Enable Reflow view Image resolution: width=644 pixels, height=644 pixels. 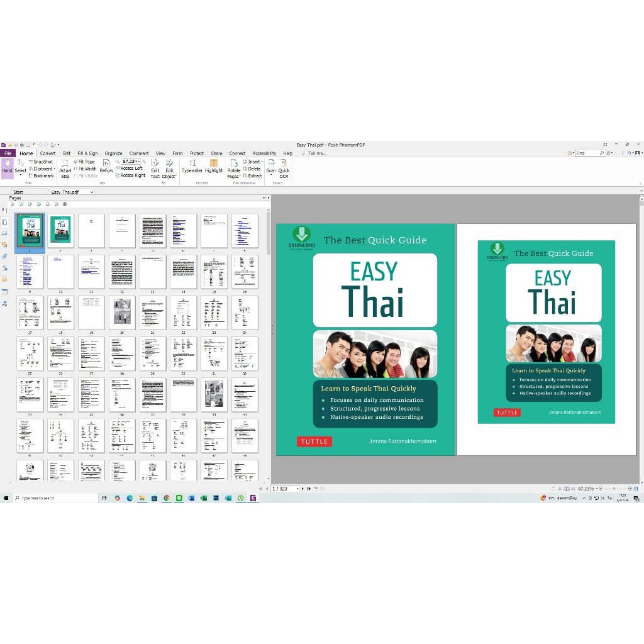(x=106, y=166)
